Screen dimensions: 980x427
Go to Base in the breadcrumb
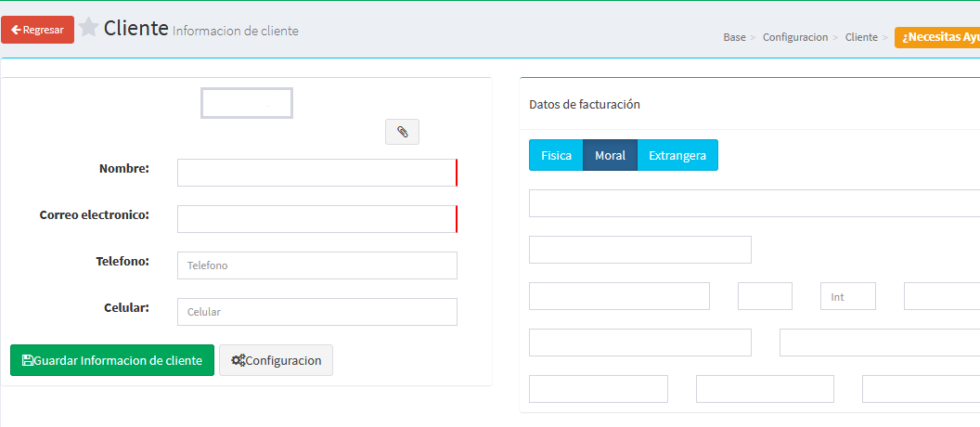[x=734, y=37]
